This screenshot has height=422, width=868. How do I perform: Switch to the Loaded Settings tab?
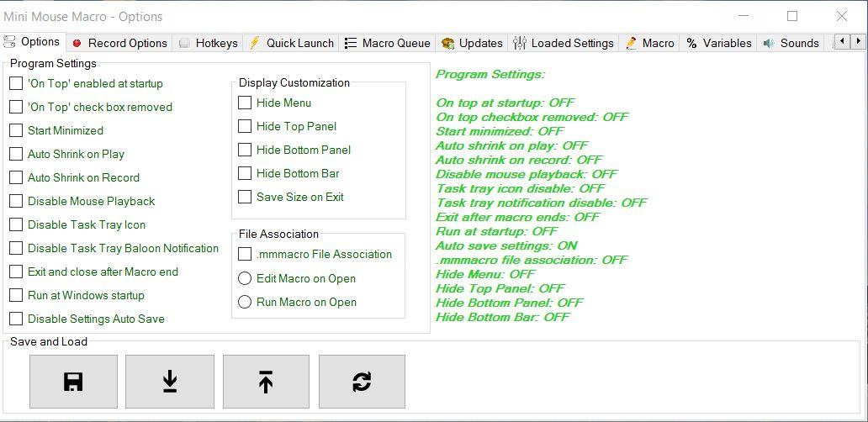pyautogui.click(x=563, y=43)
